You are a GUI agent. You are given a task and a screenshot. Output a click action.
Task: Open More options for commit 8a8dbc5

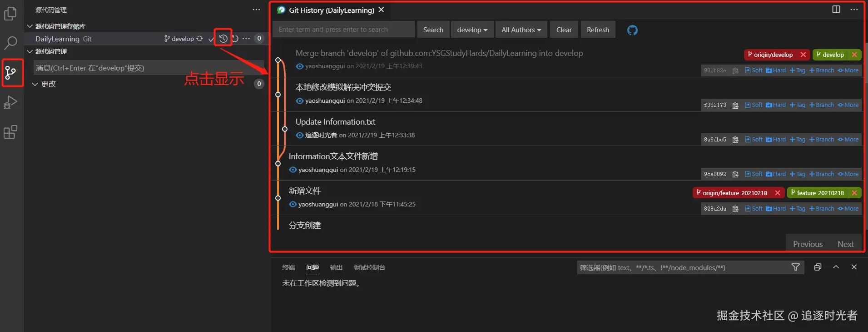point(848,140)
